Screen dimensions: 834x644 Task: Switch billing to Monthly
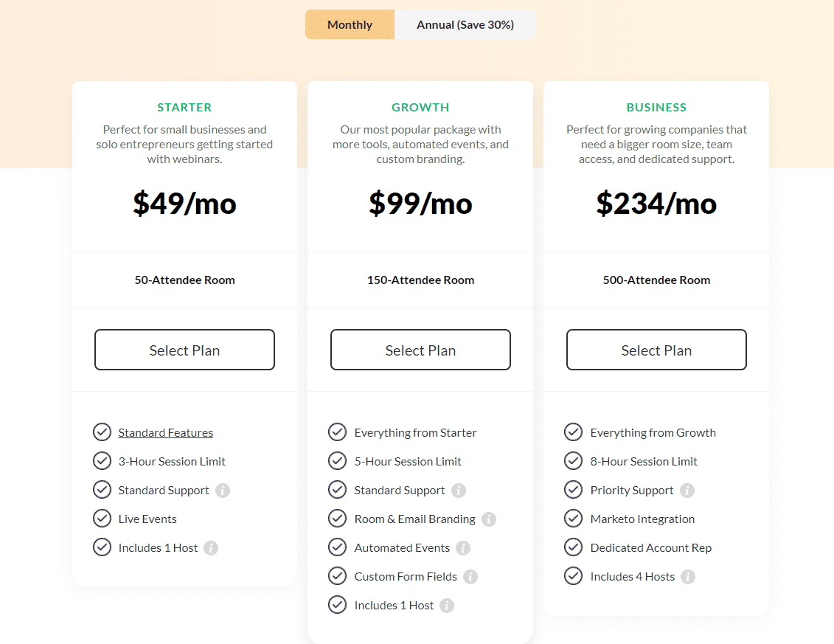click(x=350, y=24)
